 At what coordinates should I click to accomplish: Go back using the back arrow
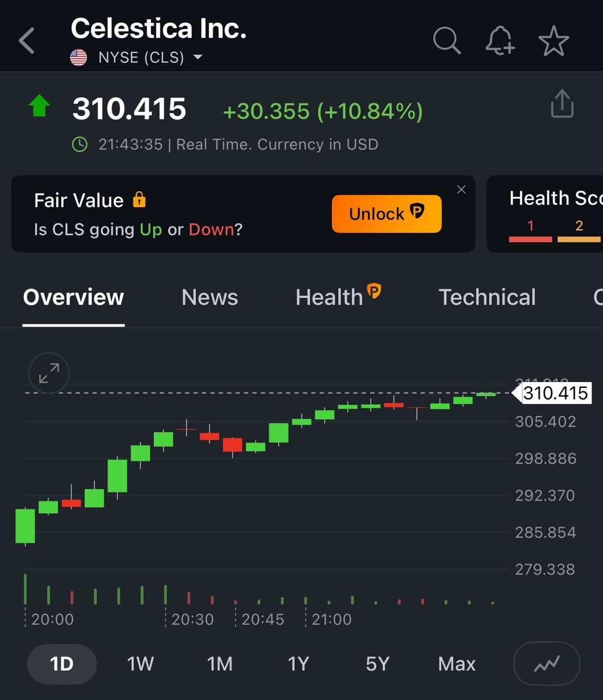[x=26, y=41]
